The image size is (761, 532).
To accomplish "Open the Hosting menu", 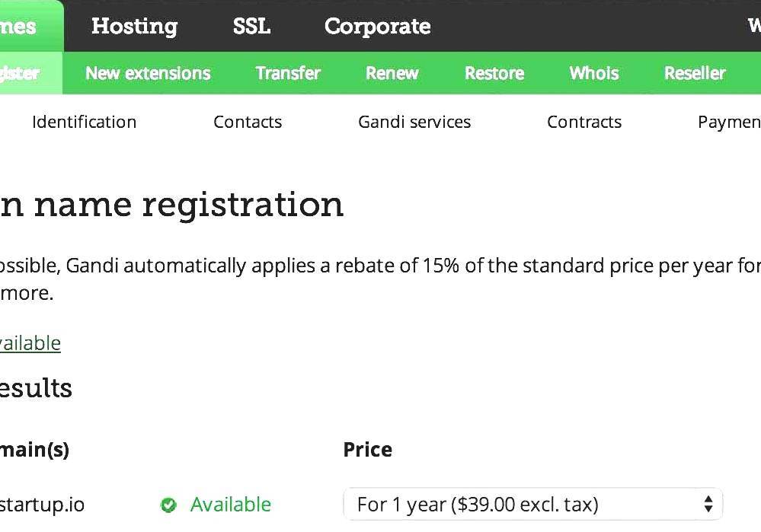I will coord(134,26).
